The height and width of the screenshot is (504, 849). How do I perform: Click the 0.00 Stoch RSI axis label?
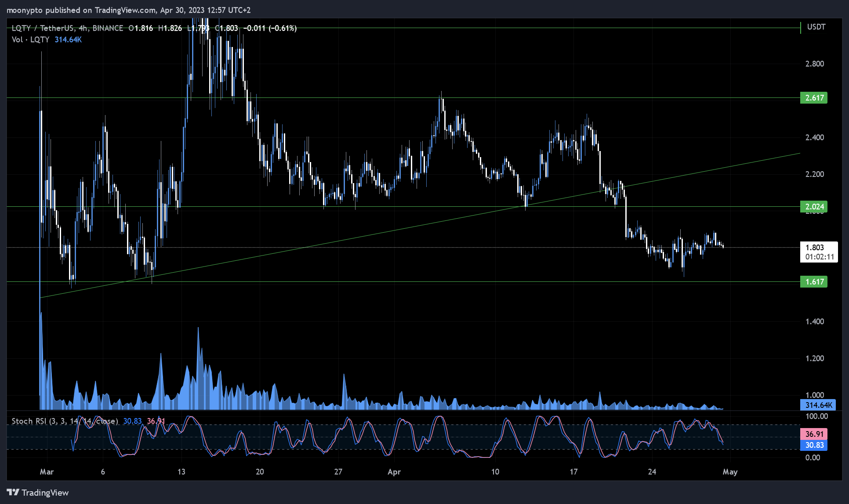click(813, 457)
